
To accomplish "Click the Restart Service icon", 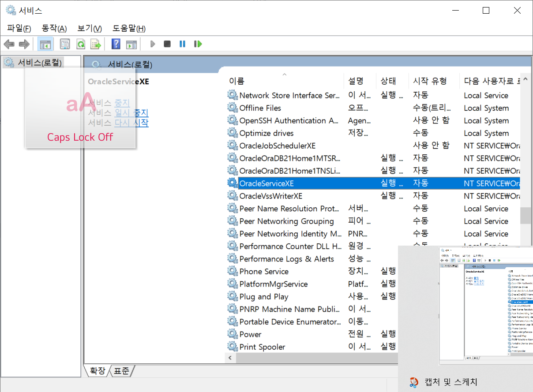I will 198,44.
